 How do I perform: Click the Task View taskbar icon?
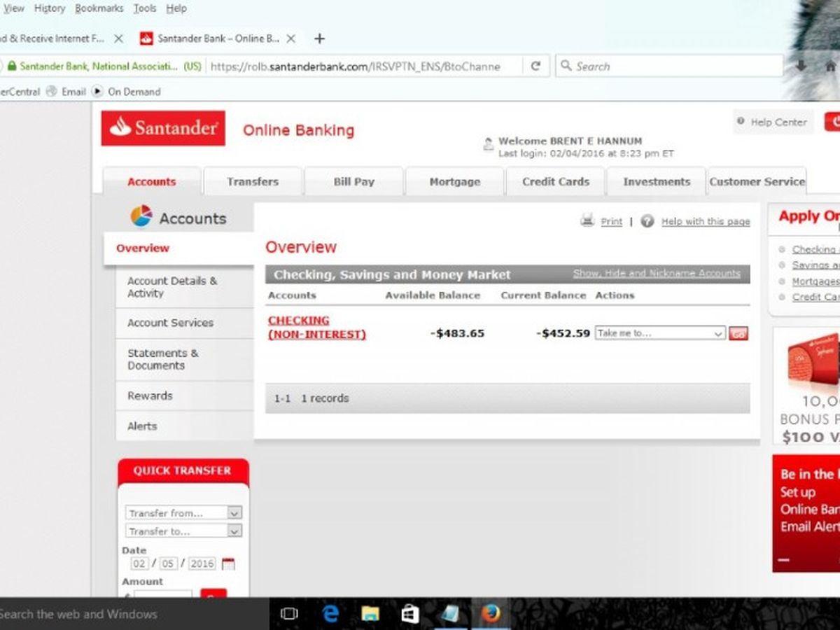coord(289,614)
